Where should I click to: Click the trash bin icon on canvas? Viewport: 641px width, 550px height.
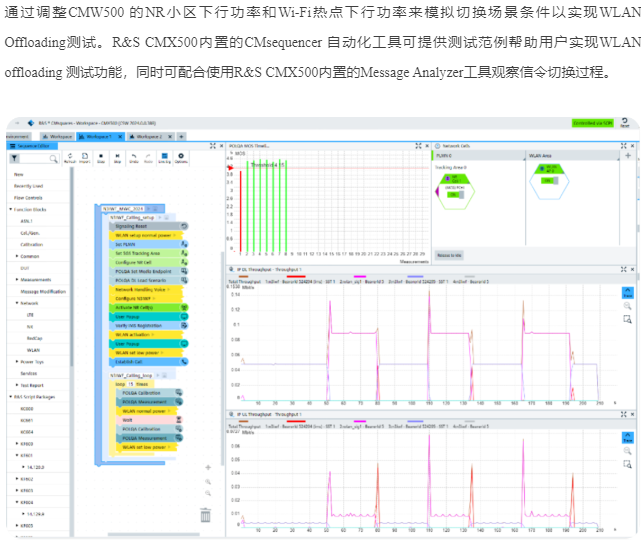[x=205, y=515]
